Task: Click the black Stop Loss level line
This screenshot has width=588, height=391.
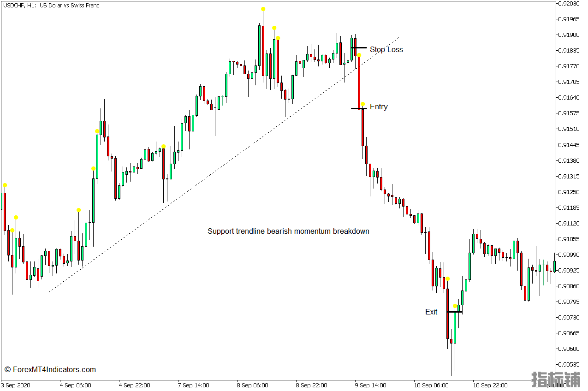Action: point(359,47)
